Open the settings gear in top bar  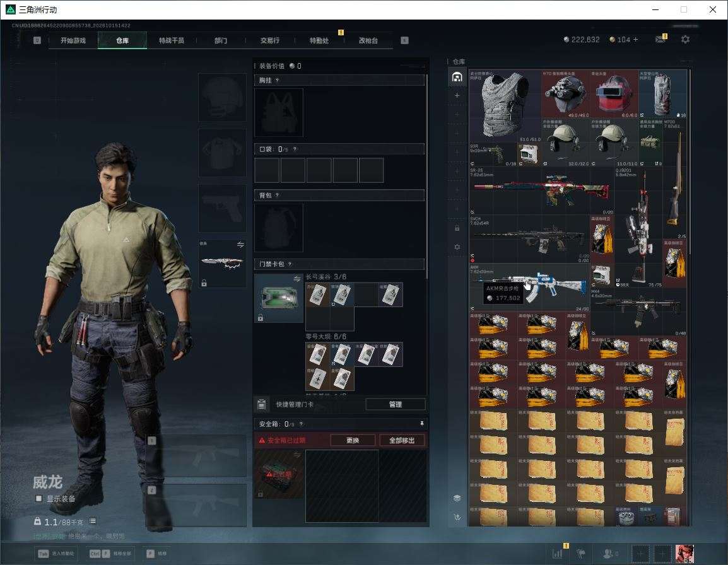(685, 40)
